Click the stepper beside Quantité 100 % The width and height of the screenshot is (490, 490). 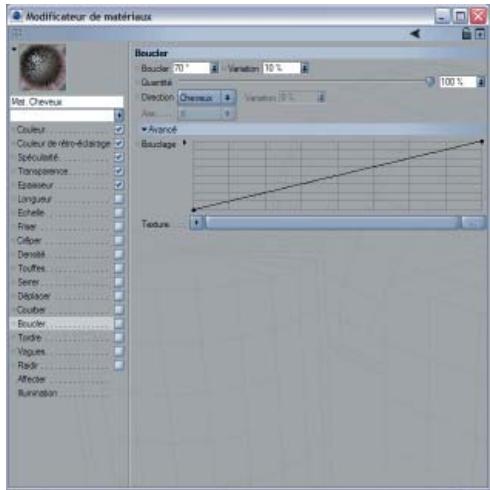pyautogui.click(x=481, y=82)
